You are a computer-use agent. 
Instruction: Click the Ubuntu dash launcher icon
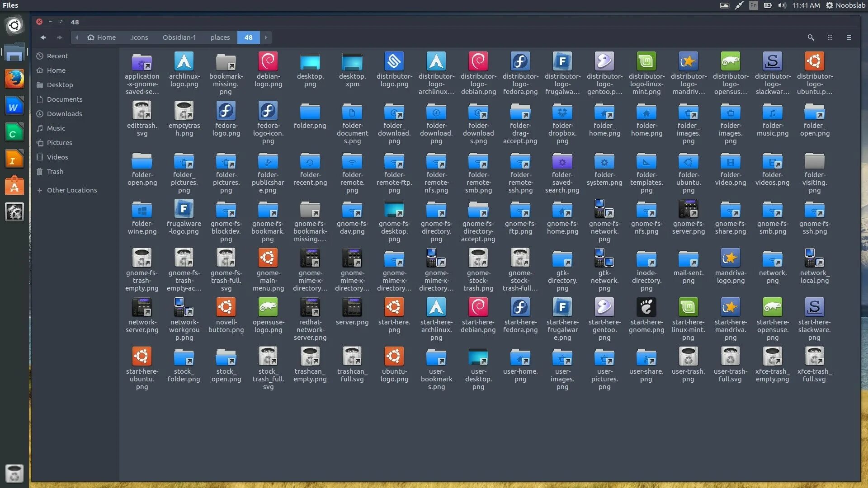click(14, 25)
